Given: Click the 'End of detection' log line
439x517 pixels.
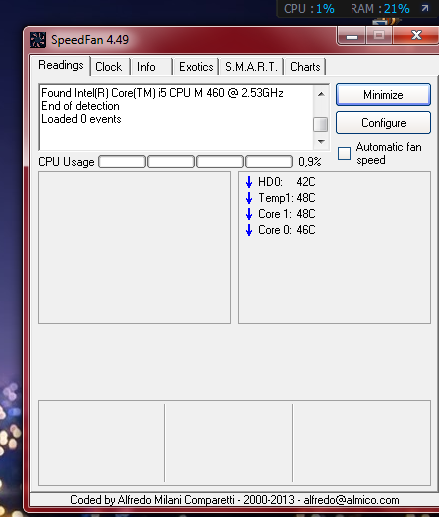Looking at the screenshot, I should click(x=80, y=106).
